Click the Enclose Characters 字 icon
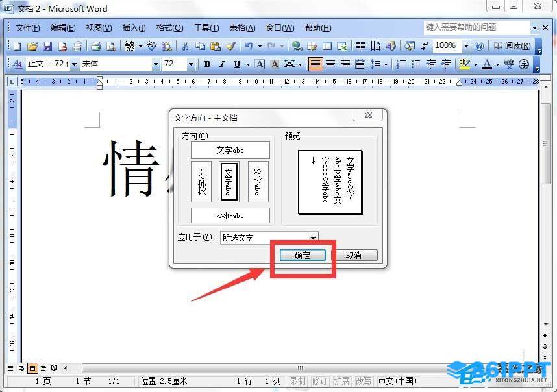Viewport: 557px width, 392px height. click(524, 64)
